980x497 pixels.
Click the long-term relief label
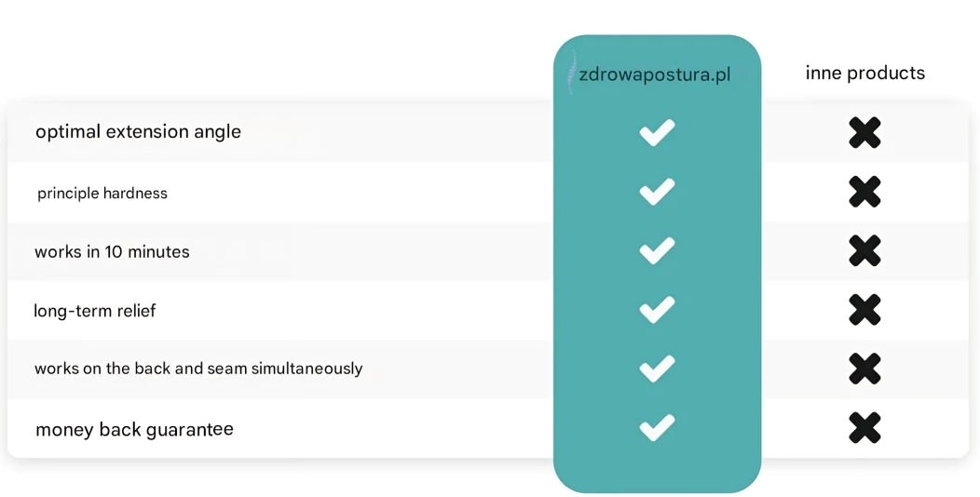[94, 311]
